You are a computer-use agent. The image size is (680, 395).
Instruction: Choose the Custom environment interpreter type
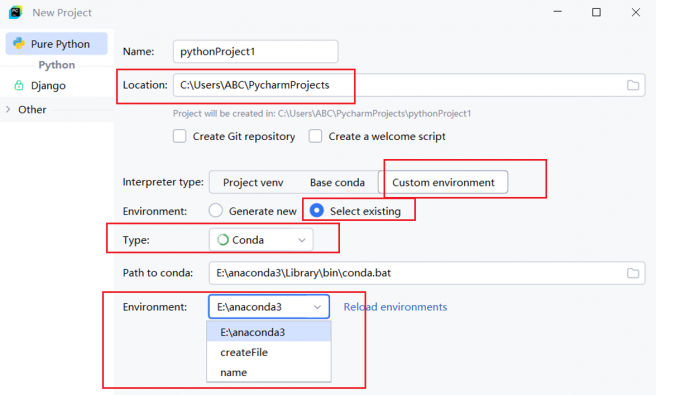tap(443, 183)
